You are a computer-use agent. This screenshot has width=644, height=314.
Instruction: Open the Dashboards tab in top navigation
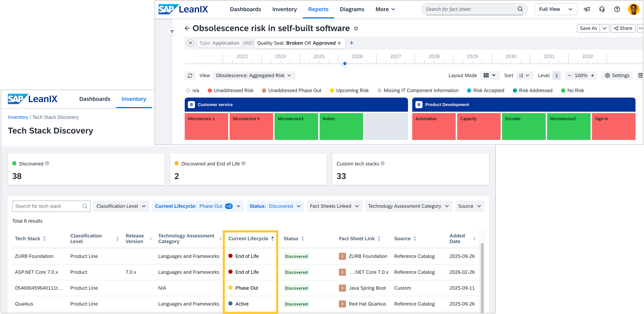(x=245, y=9)
